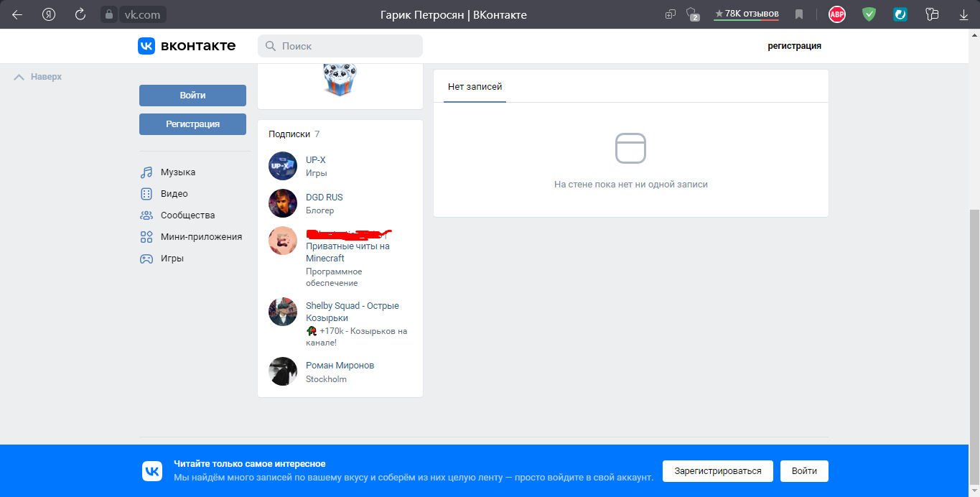Click the lock icon in address bar
The image size is (980, 497).
click(109, 14)
